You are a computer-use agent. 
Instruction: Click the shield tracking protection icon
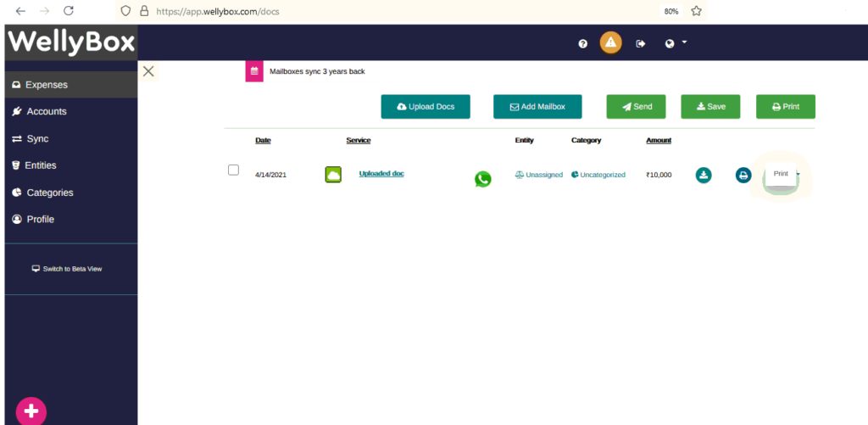125,10
